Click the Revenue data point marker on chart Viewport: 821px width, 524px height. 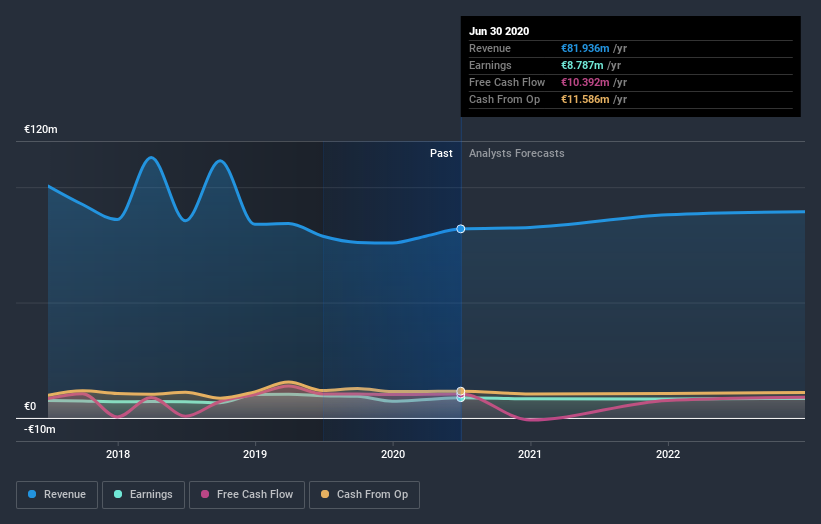[x=461, y=229]
